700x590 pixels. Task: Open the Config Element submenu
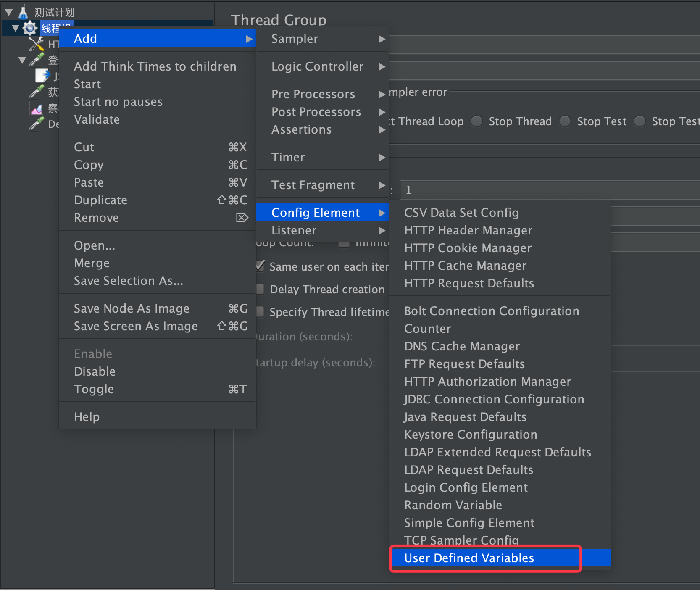tap(323, 213)
